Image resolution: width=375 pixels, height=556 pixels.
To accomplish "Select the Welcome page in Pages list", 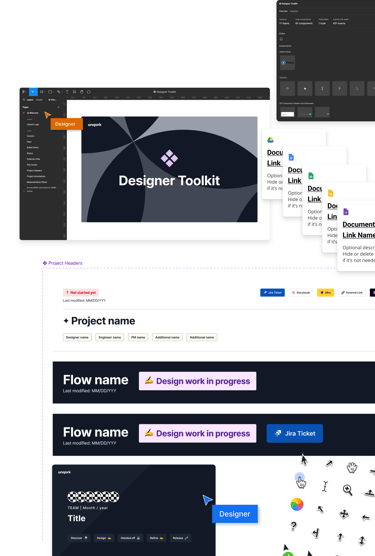I will click(33, 113).
